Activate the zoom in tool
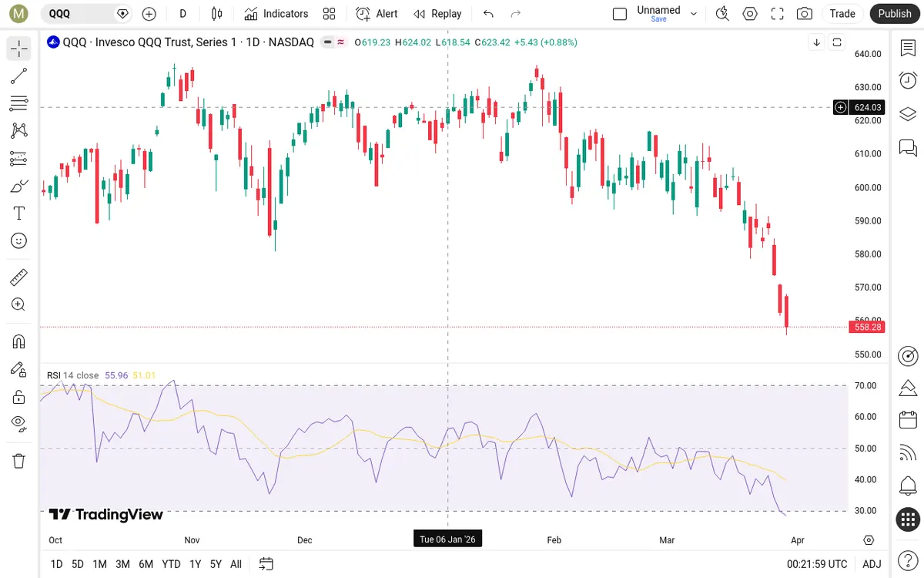 (x=19, y=304)
